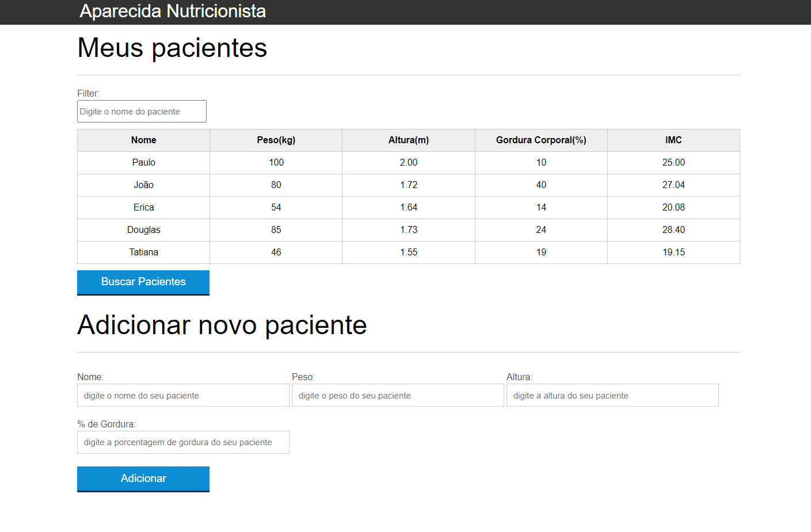Click Erica's IMC value 20.08
811x532 pixels.
pyautogui.click(x=673, y=208)
